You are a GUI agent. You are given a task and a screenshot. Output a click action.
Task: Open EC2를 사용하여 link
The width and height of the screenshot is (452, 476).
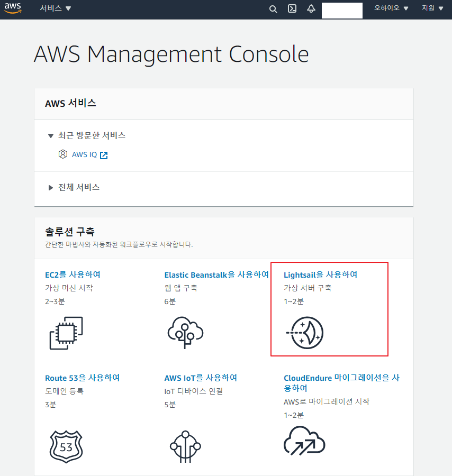[73, 274]
